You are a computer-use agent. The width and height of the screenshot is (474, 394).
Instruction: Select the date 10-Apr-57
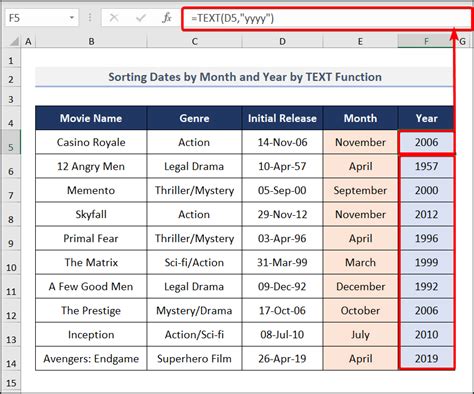[x=282, y=166]
